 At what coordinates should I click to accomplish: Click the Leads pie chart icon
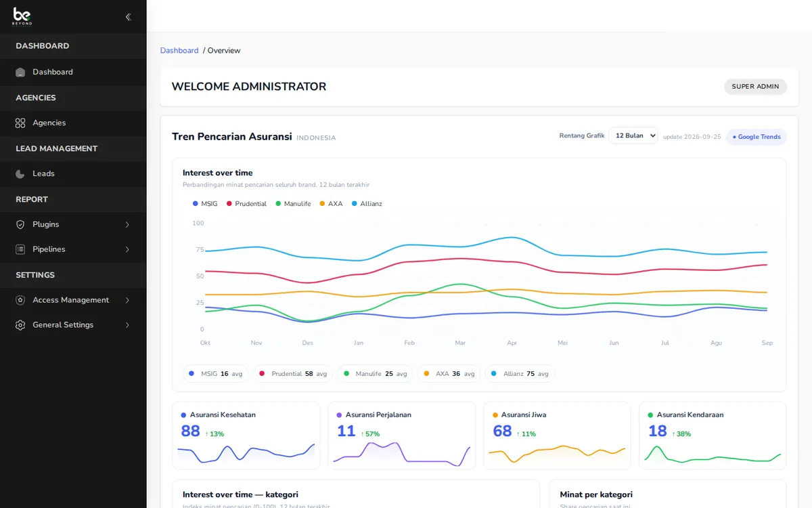(x=20, y=173)
